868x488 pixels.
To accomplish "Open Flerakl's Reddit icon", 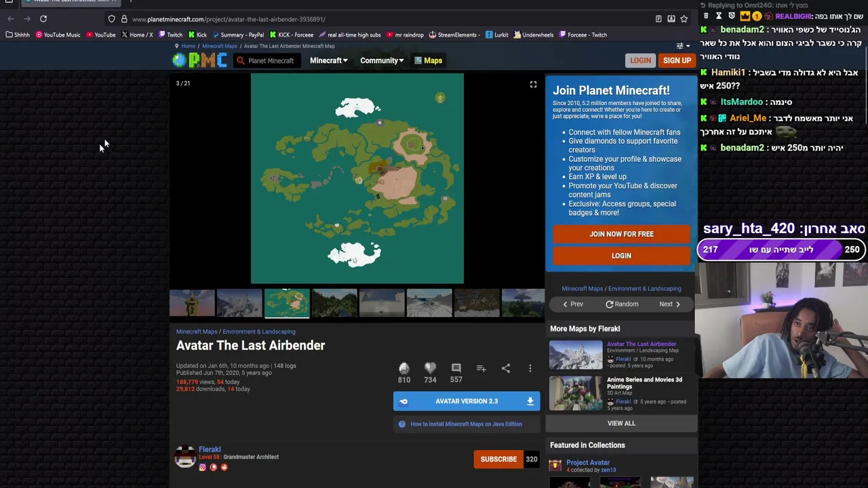I will (x=224, y=467).
